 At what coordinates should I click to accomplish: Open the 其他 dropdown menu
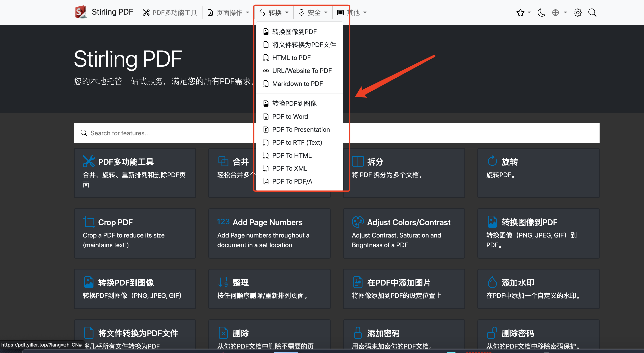pyautogui.click(x=352, y=13)
